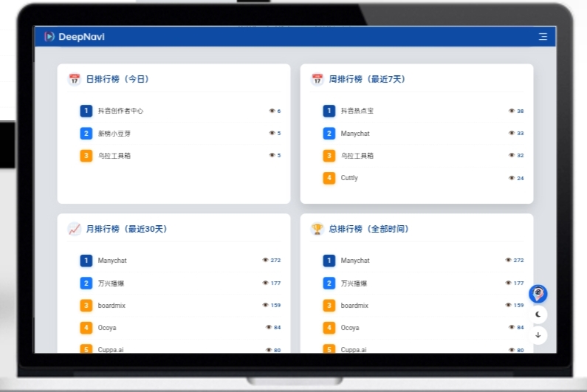Screen dimensions: 587x392
Task: Open Cuttly in the weekly ranking
Action: (349, 178)
